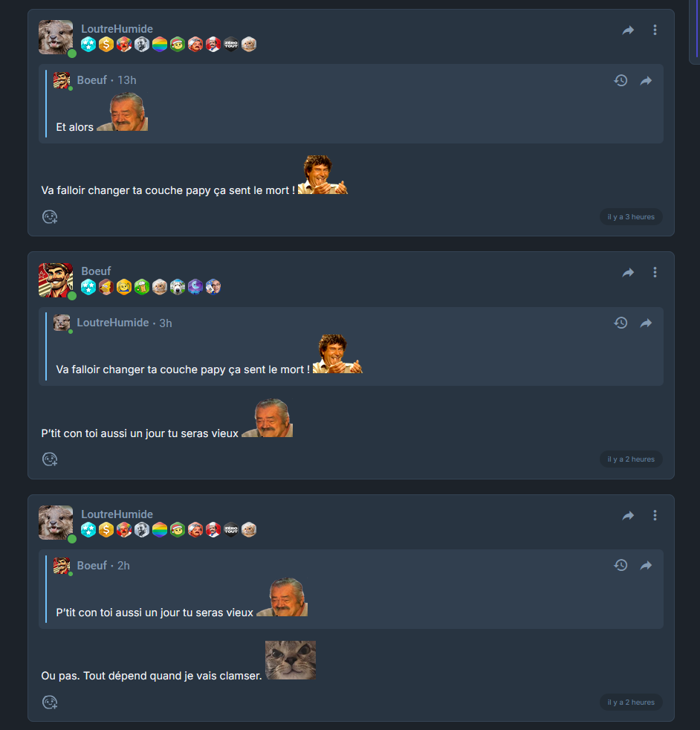The image size is (700, 730).
Task: Jump to quoted LoutreHumide 3h message
Action: [x=646, y=323]
